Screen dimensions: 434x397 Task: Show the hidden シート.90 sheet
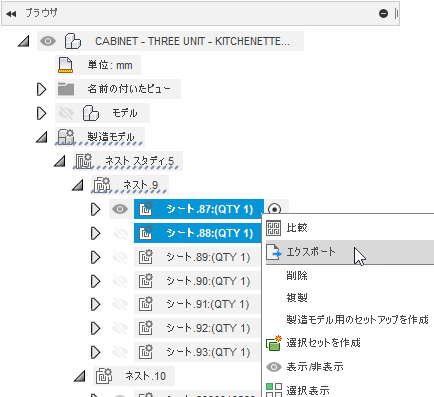[120, 281]
